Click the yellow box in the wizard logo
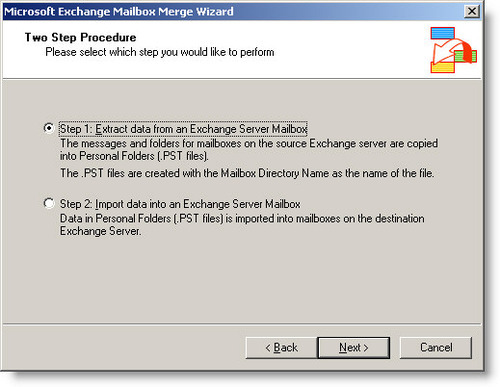Viewport: 500px width, 387px height. click(442, 67)
